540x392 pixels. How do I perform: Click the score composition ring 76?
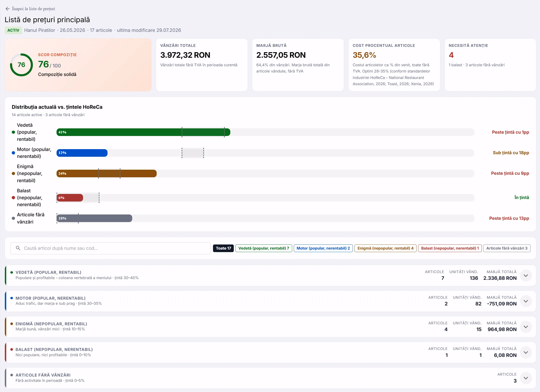coord(21,65)
